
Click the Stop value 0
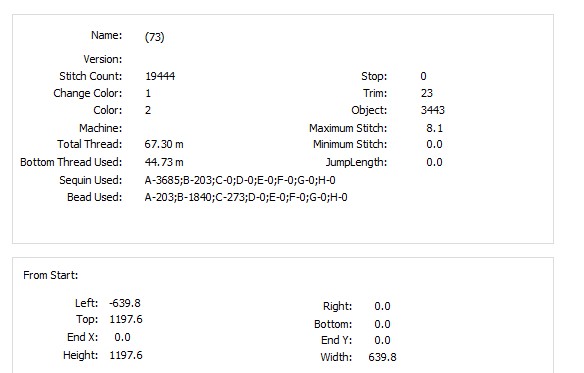(423, 76)
